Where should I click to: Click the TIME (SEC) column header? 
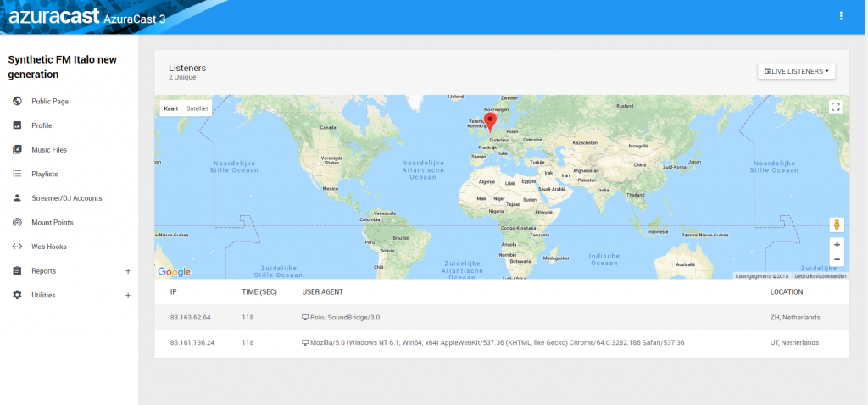(x=259, y=291)
